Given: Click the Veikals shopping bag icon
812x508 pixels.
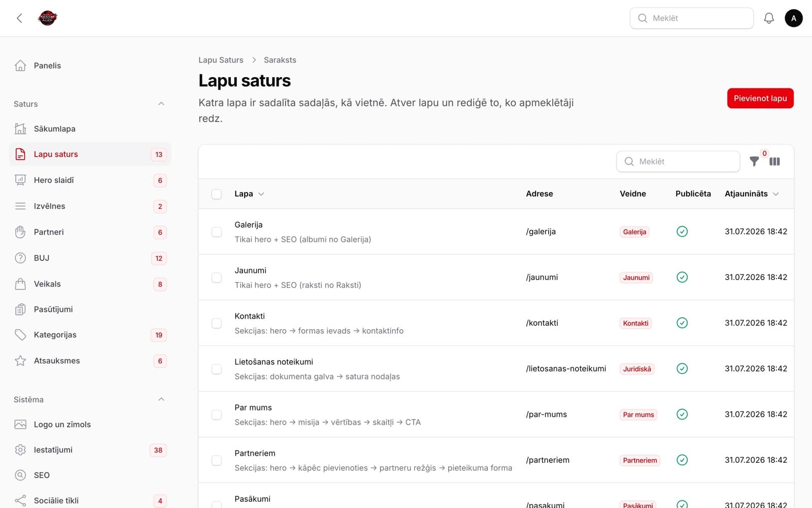Looking at the screenshot, I should point(20,284).
